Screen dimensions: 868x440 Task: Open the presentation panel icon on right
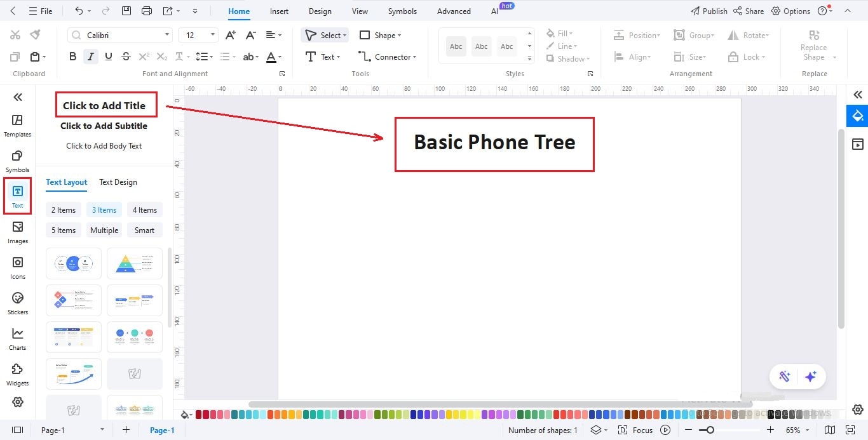(x=857, y=144)
